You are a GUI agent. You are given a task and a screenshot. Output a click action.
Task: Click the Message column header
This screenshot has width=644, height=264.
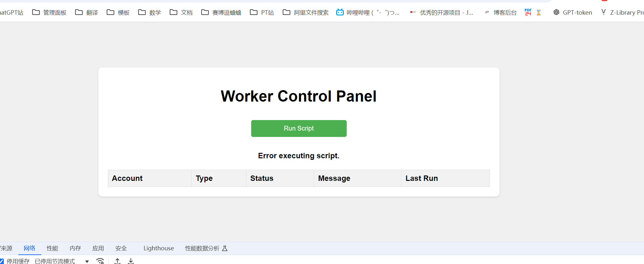pos(357,178)
